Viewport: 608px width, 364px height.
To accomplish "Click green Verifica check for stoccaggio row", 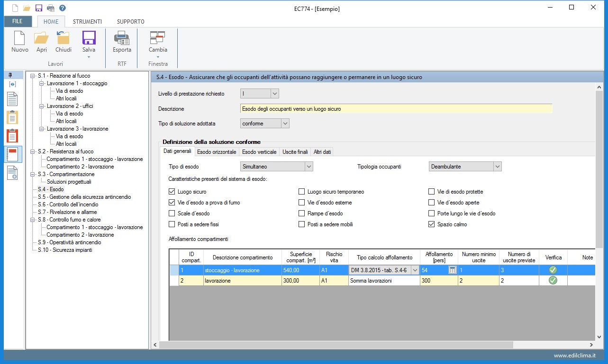I will [553, 270].
